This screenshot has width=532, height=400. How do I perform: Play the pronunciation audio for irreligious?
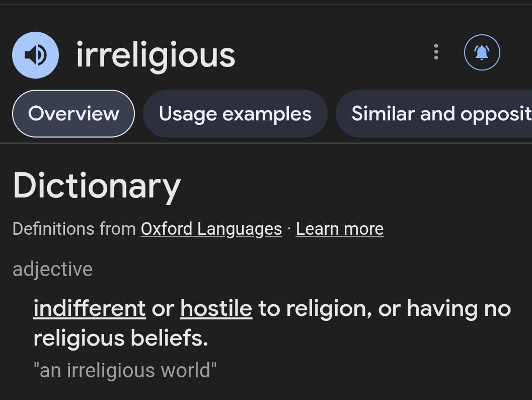[35, 55]
